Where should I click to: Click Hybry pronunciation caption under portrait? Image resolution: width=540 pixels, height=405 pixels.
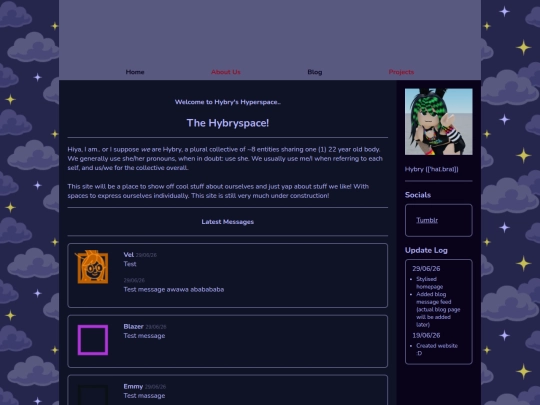[x=432, y=169]
